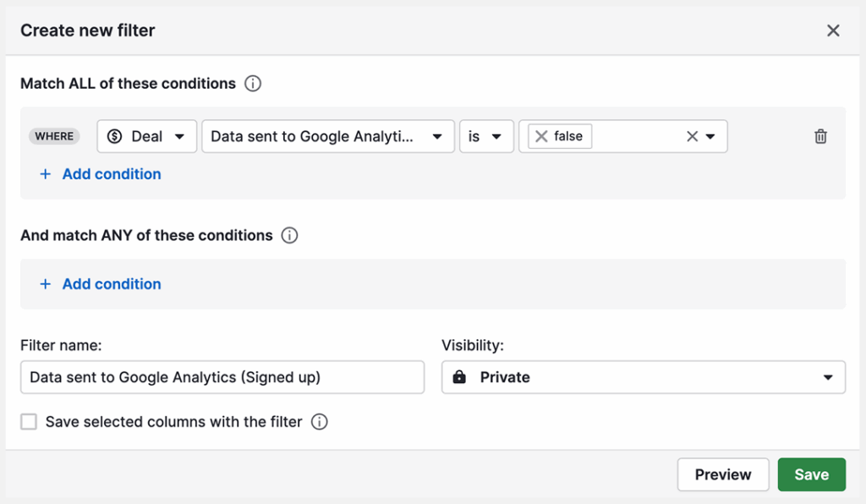The height and width of the screenshot is (504, 866).
Task: Open the Deal entity dropdown
Action: [147, 136]
